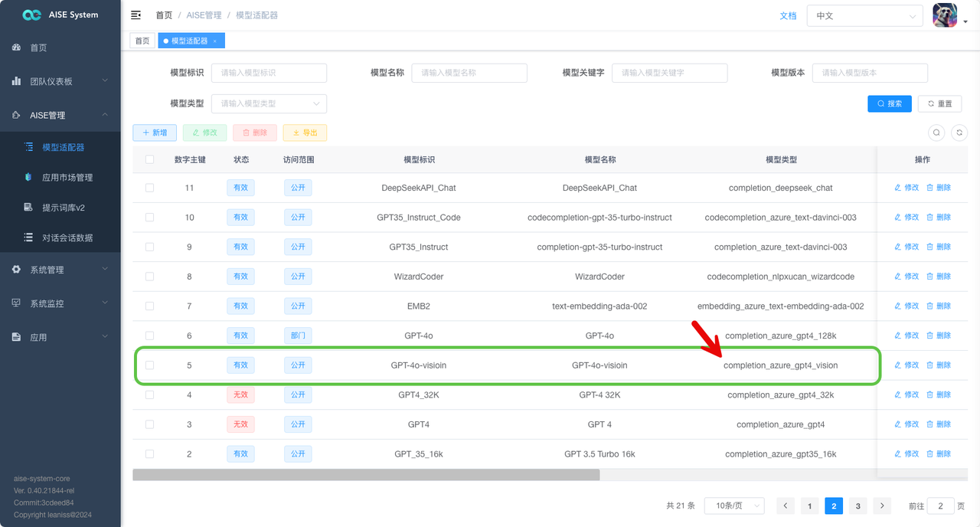This screenshot has width=980, height=527.
Task: Check the GPT35_Instruct_Code row checkbox
Action: tap(150, 218)
